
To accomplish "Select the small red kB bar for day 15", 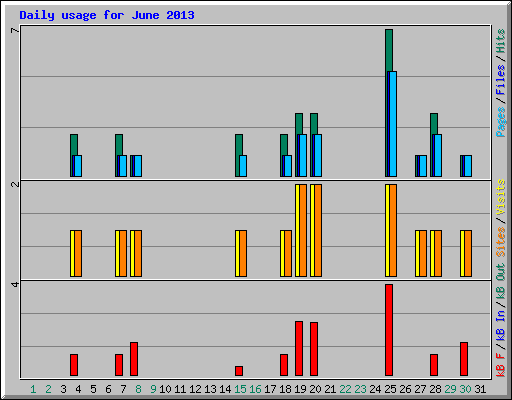I will [x=239, y=371].
